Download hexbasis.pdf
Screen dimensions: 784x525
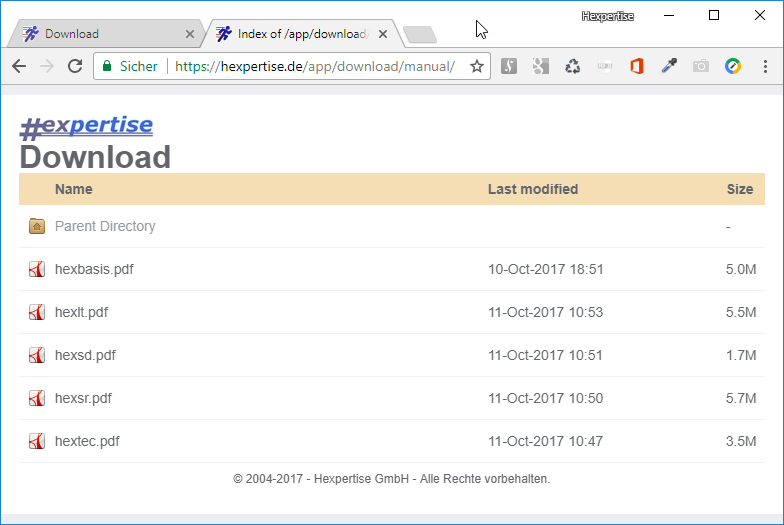click(94, 269)
